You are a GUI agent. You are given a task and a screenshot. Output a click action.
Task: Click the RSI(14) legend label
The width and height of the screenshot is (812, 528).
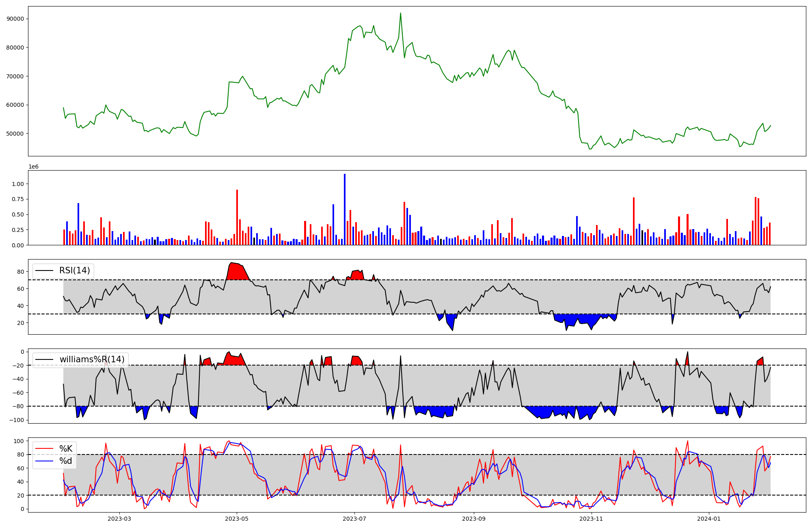point(75,270)
